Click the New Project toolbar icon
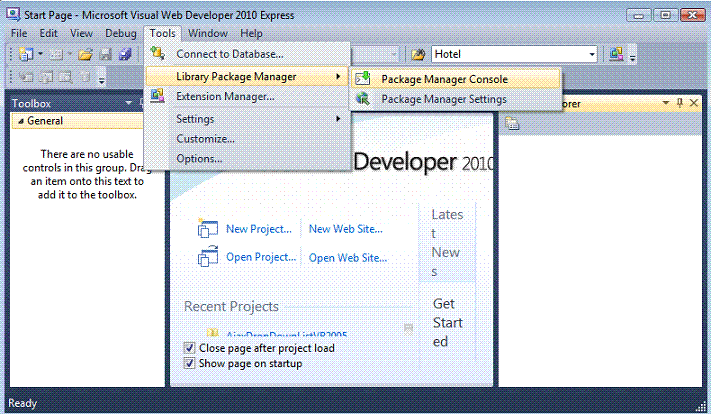 [x=26, y=54]
